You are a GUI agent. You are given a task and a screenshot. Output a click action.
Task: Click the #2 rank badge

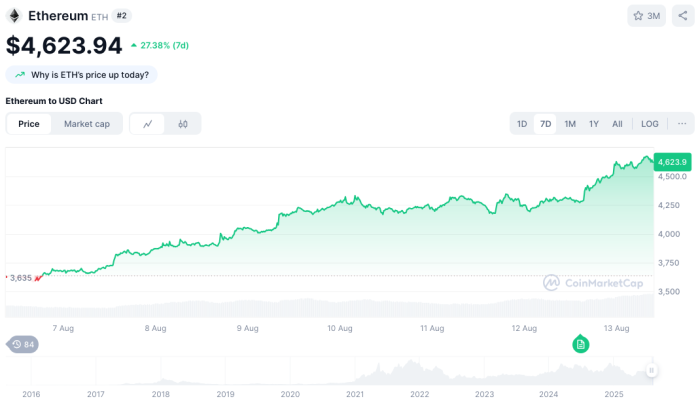122,16
